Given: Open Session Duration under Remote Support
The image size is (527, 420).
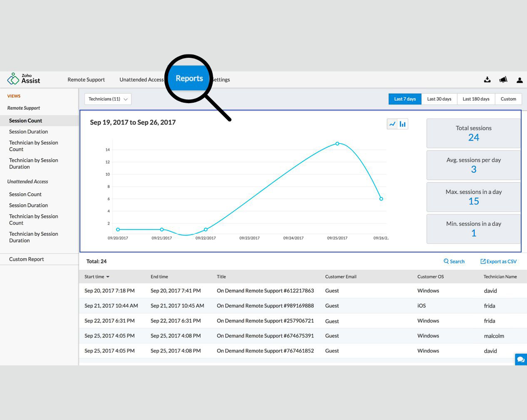Looking at the screenshot, I should [x=29, y=132].
